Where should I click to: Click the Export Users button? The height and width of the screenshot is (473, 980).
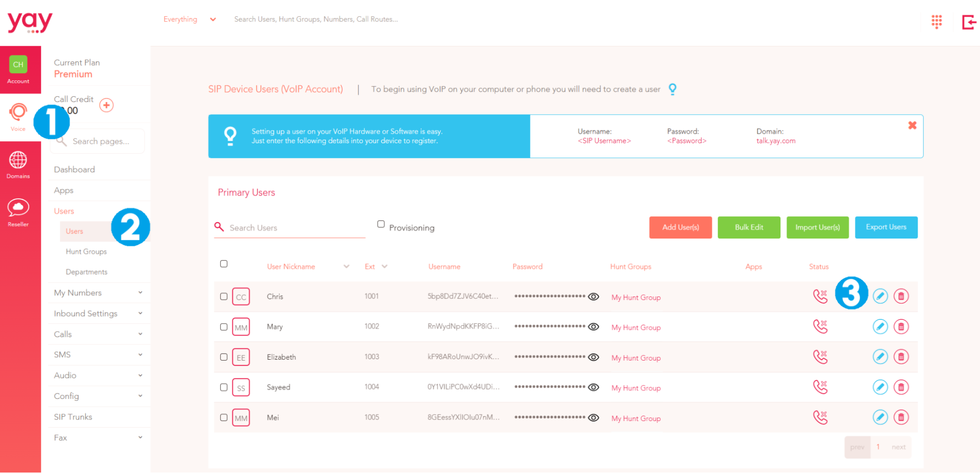pos(886,227)
